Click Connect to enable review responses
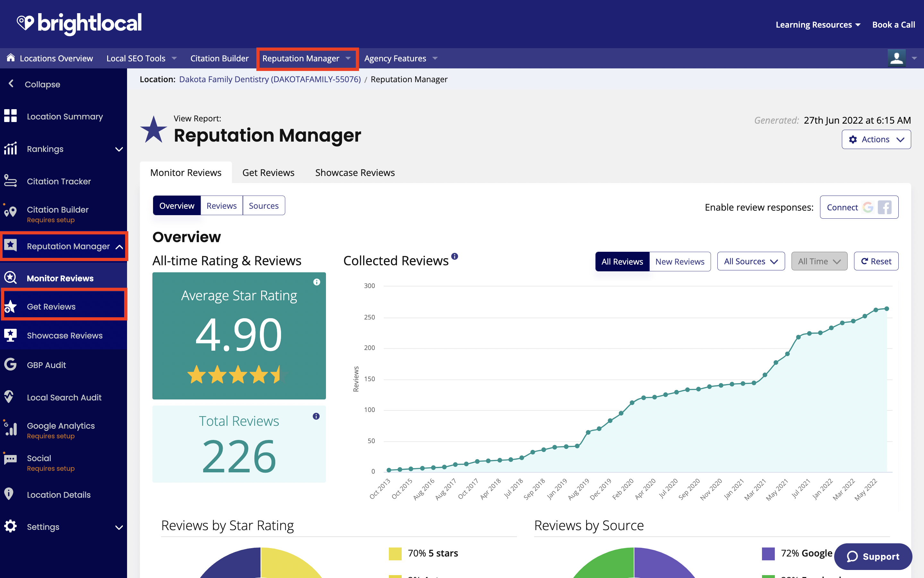The height and width of the screenshot is (578, 924). 859,207
